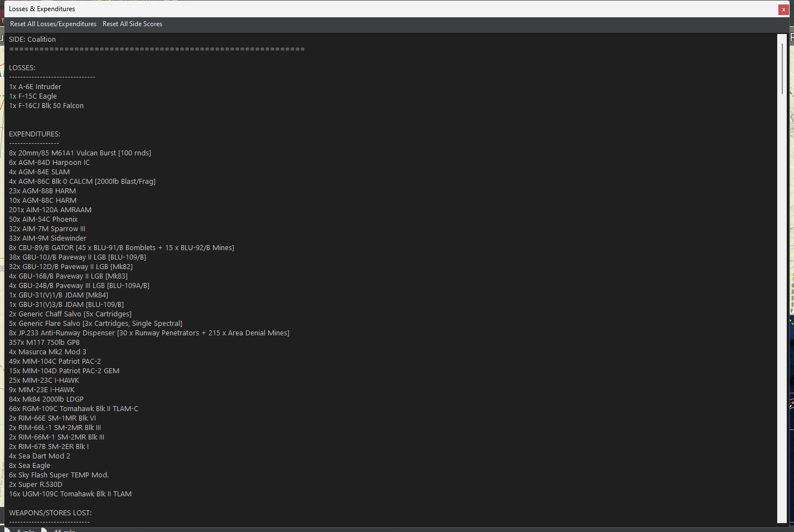Select the Sky Flash Super TEMP Mod. line
The image size is (794, 532).
coord(59,475)
